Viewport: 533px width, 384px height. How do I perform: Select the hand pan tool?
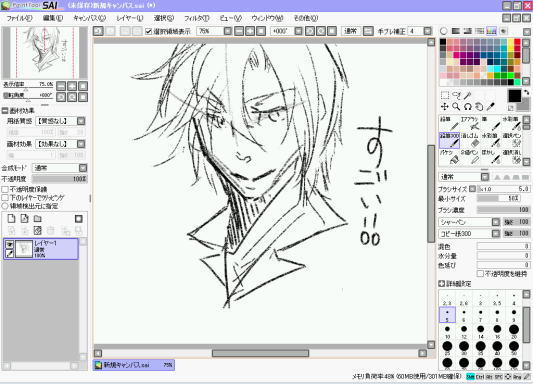(x=479, y=107)
